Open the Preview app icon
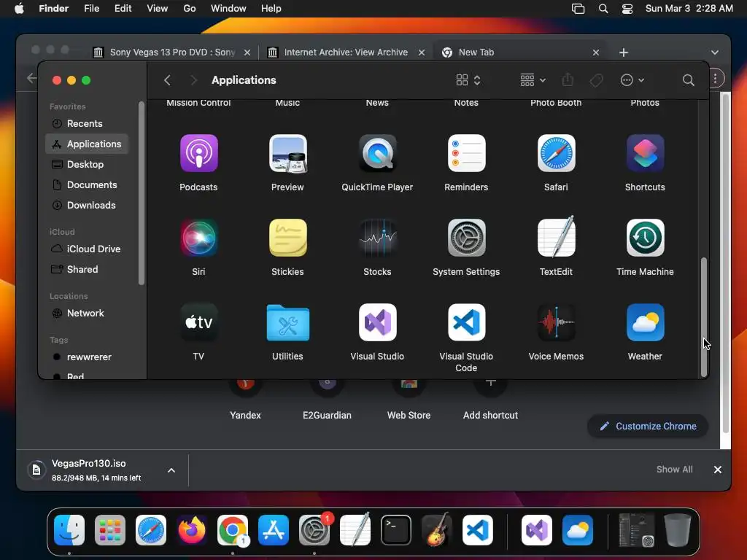The width and height of the screenshot is (747, 560). coord(287,153)
